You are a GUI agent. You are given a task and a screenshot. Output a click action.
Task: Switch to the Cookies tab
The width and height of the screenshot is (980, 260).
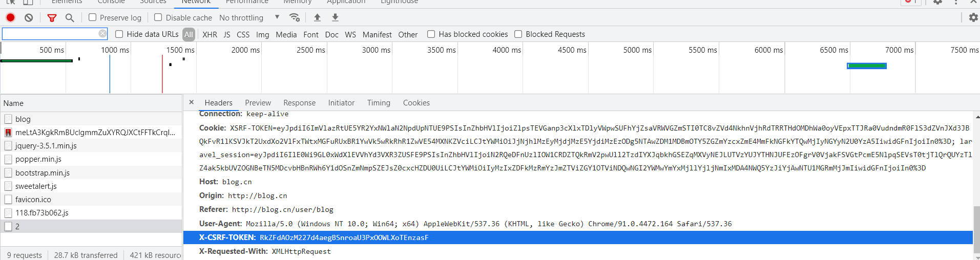416,103
